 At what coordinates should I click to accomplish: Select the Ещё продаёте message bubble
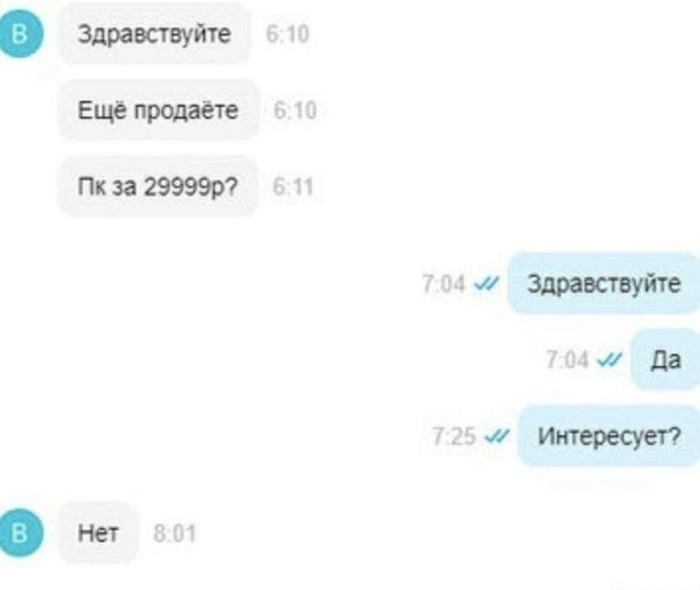click(x=159, y=111)
